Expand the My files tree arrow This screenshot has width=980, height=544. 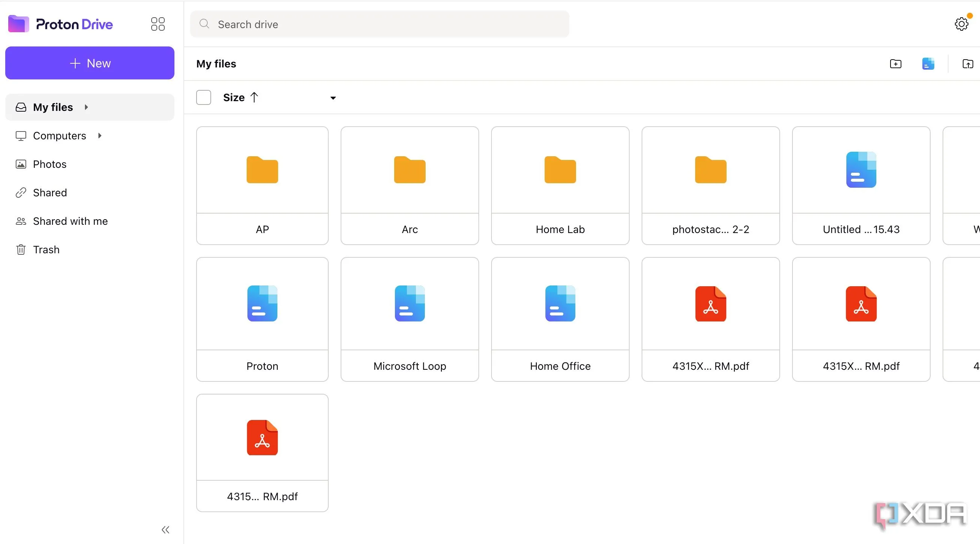[86, 107]
